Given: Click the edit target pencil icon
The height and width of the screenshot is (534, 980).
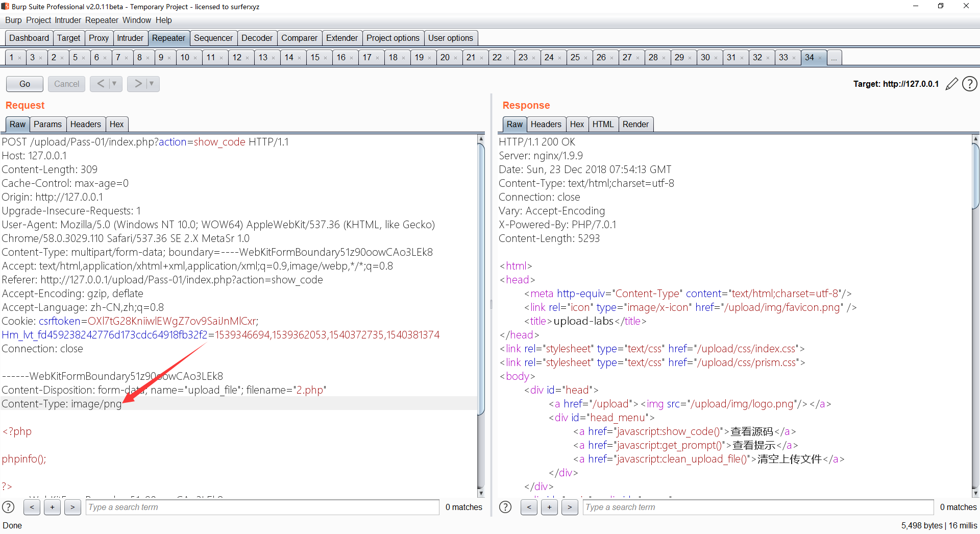Looking at the screenshot, I should 951,84.
